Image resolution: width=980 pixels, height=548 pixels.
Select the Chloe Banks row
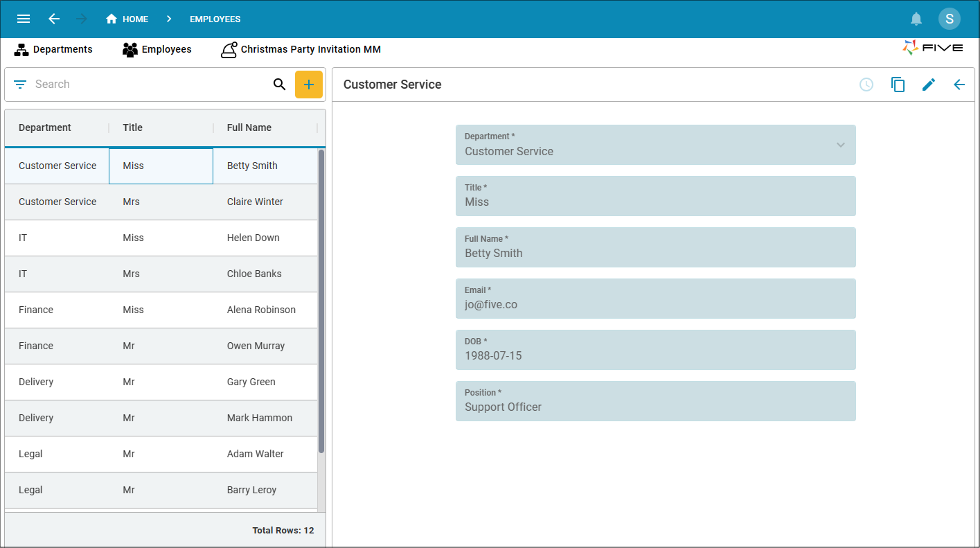(161, 274)
